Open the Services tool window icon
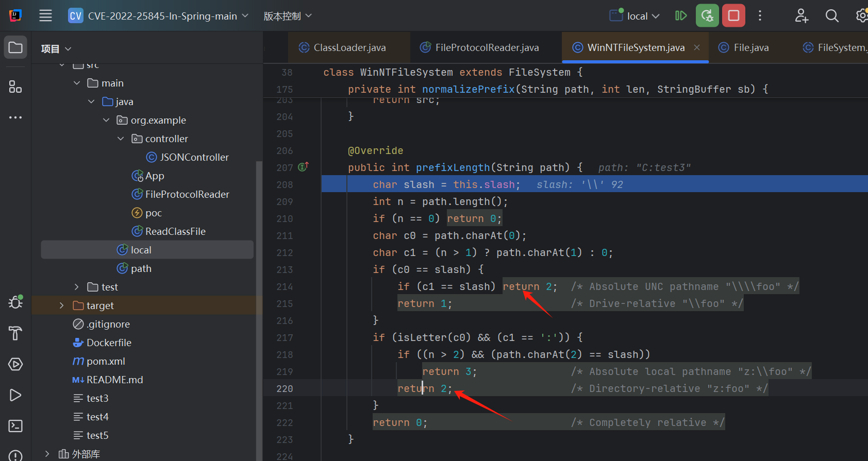 (15, 364)
